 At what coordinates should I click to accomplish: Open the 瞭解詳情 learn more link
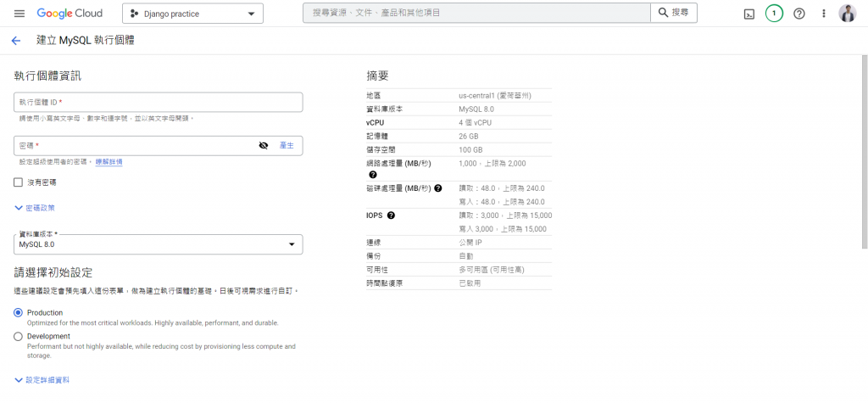(x=109, y=162)
